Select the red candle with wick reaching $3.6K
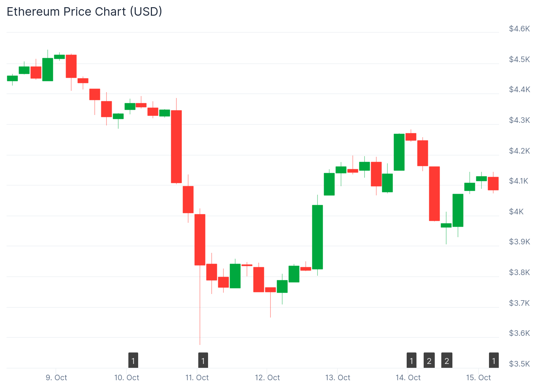This screenshot has width=537, height=392. coord(200,239)
